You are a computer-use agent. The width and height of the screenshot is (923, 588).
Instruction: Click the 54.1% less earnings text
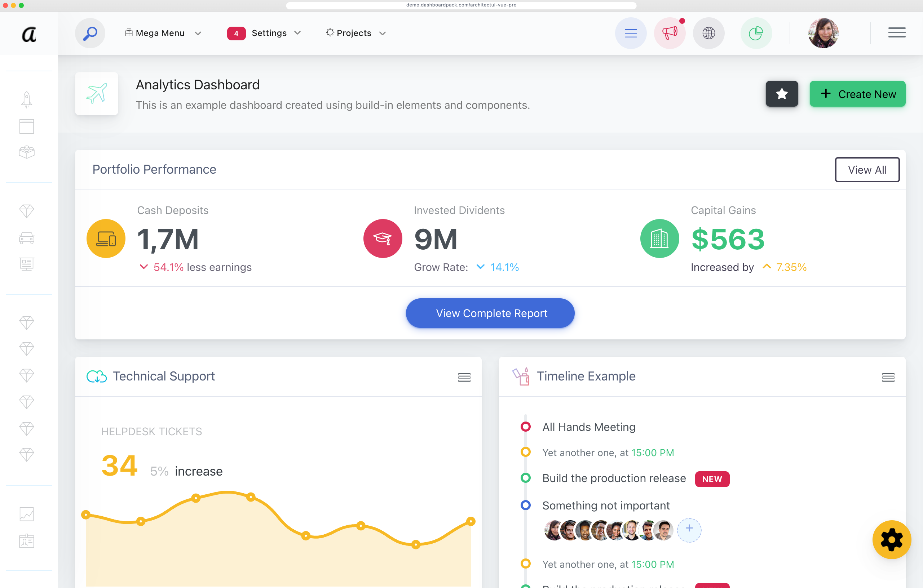point(202,267)
